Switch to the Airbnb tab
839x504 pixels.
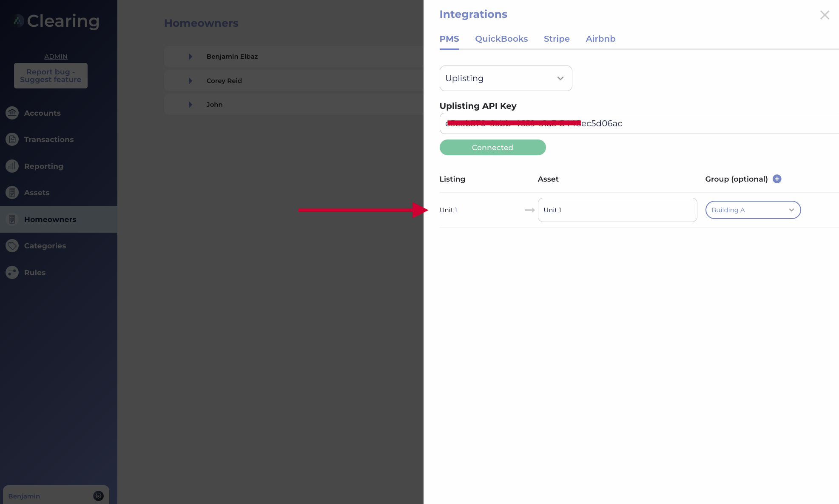[600, 39]
